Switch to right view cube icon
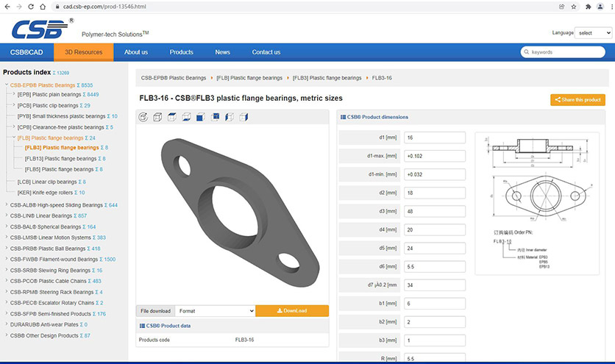This screenshot has height=364, width=615. pyautogui.click(x=243, y=117)
